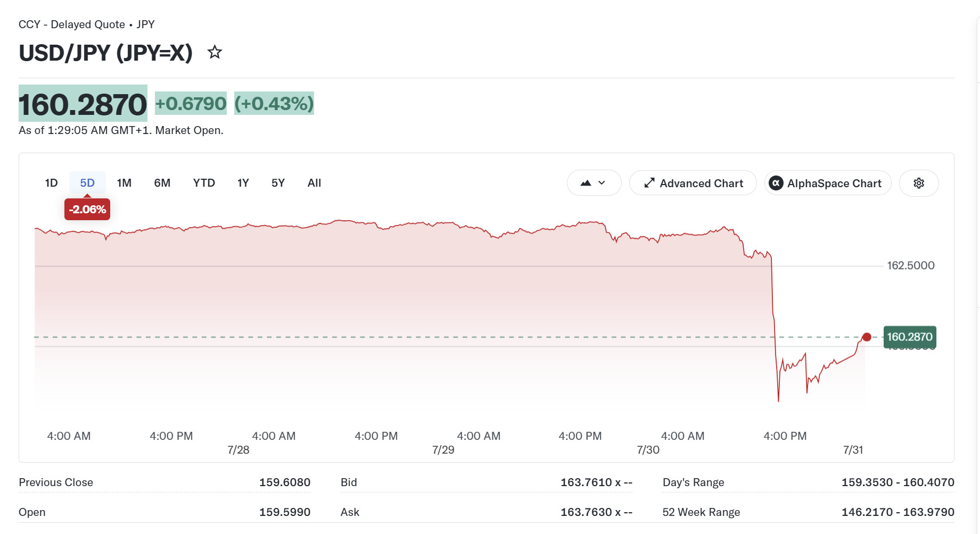Screen dimensions: 980x534
Task: Add USD/JPY to watchlist star
Action: tap(215, 52)
